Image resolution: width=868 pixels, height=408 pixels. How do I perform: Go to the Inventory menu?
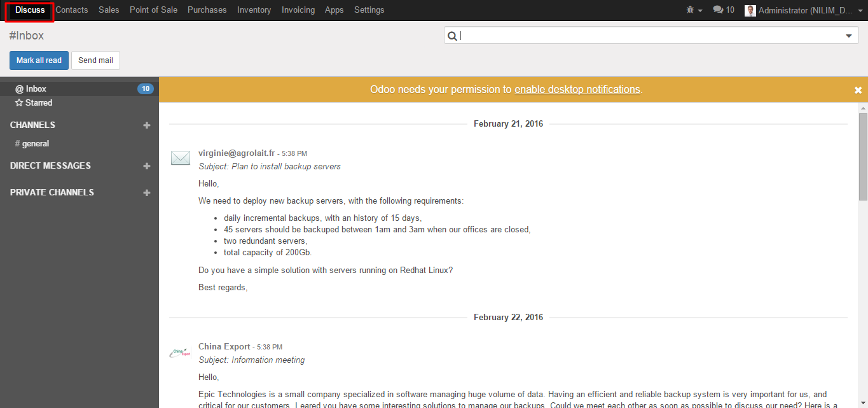pos(254,10)
